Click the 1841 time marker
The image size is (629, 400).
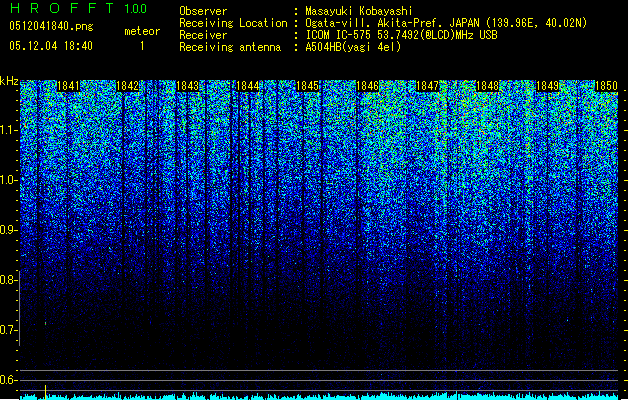tap(68, 86)
